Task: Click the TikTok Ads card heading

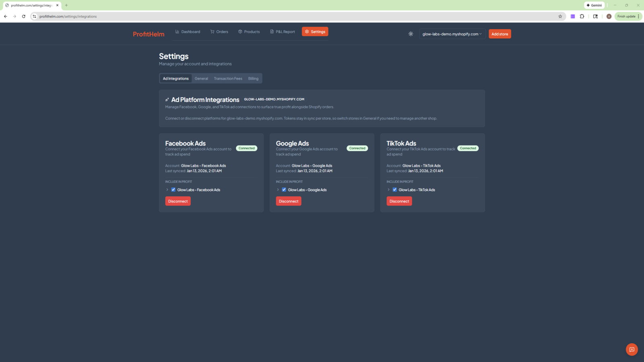Action: pyautogui.click(x=401, y=144)
